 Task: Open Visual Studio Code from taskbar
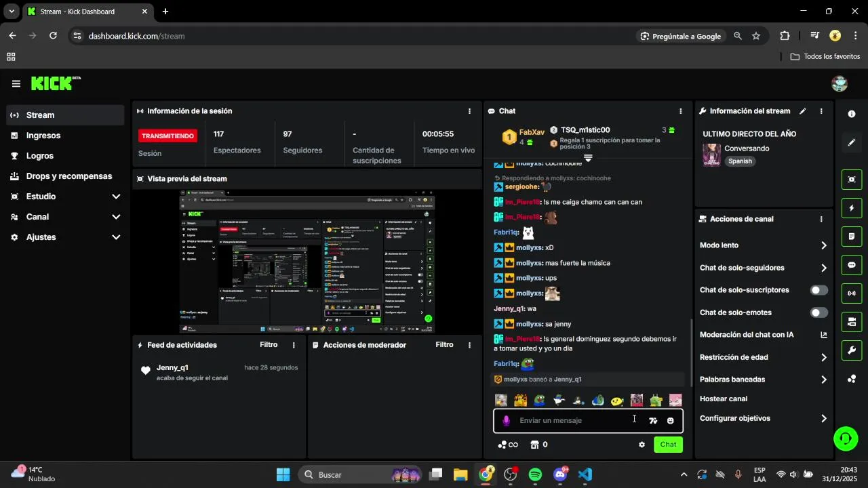585,474
